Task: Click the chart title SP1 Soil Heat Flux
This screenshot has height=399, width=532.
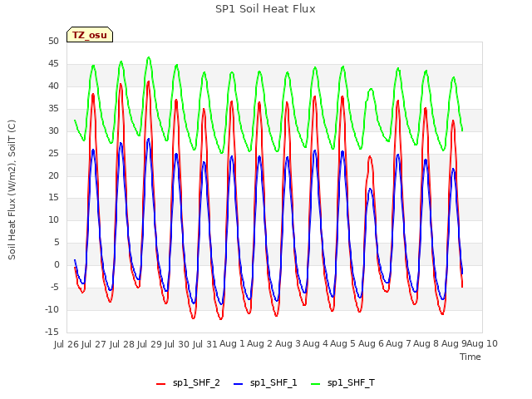Action: point(265,9)
